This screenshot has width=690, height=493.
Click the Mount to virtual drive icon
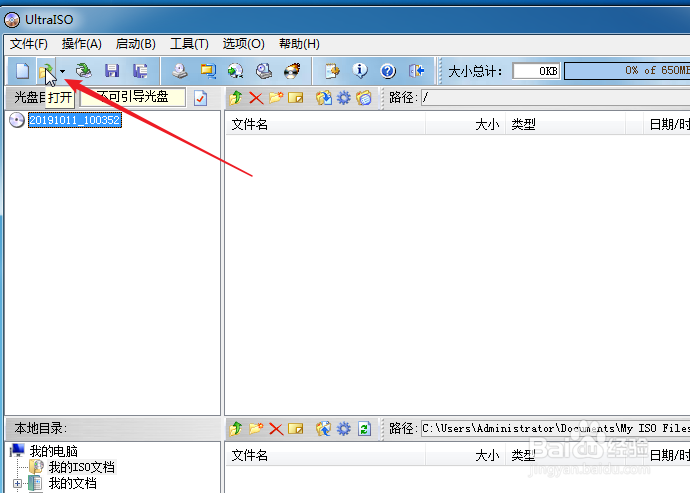tap(235, 71)
